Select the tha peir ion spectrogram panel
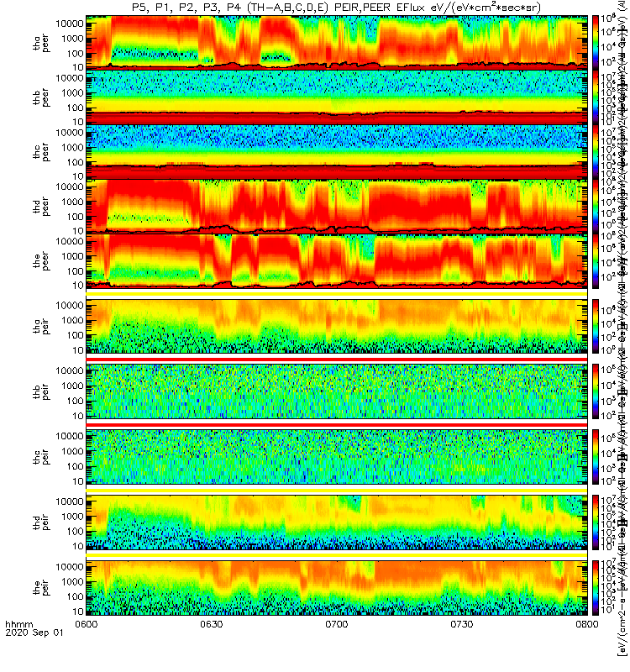Screen dimensions: 630x672 point(337,326)
